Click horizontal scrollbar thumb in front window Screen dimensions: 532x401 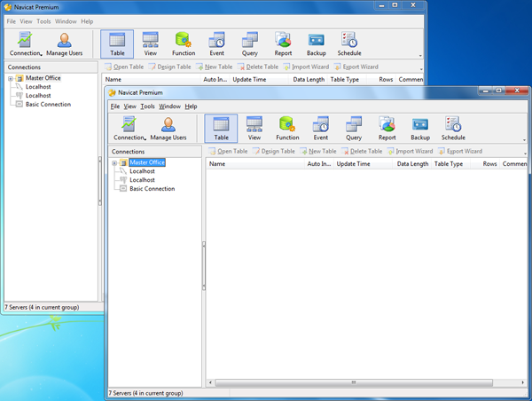tap(354, 382)
